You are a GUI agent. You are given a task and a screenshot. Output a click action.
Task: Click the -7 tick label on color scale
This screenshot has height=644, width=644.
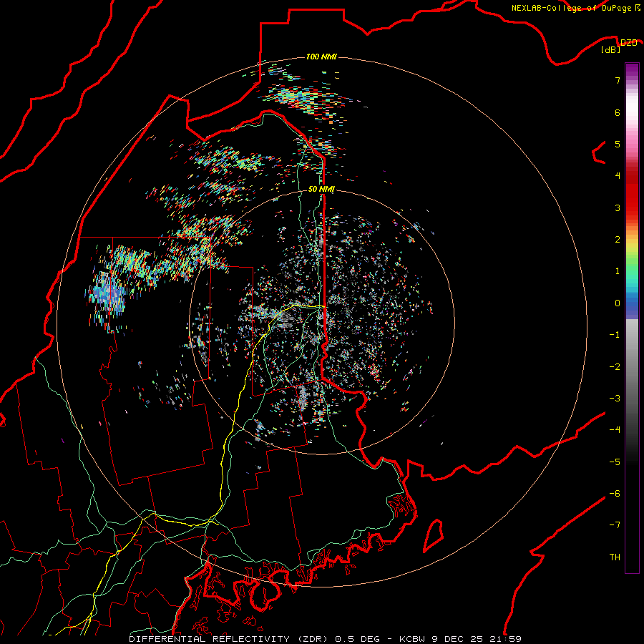[615, 525]
